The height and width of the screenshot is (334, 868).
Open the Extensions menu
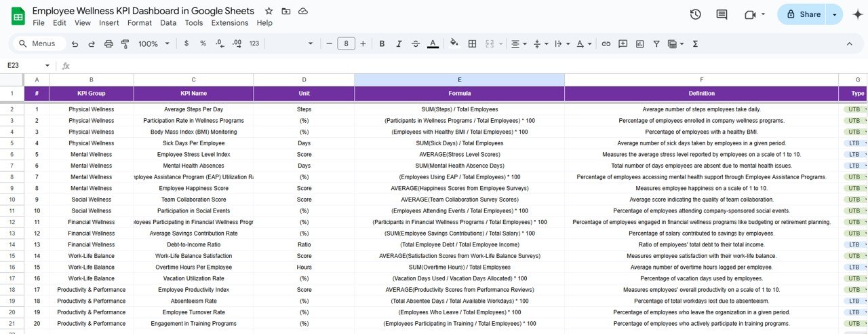point(230,22)
